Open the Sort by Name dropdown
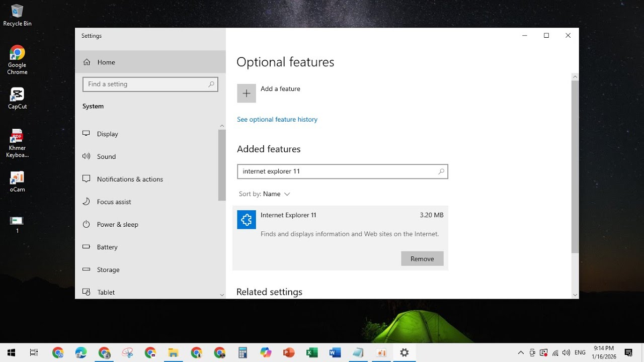644x362 pixels. [265, 194]
